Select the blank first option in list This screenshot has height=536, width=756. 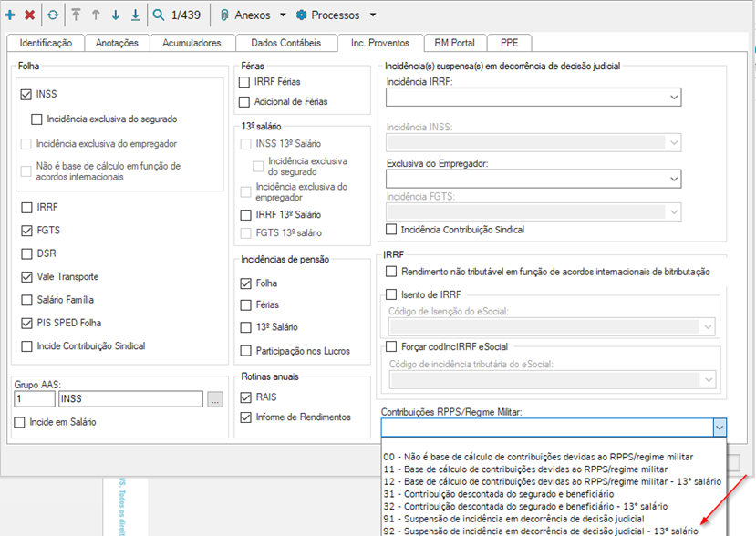pyautogui.click(x=554, y=445)
